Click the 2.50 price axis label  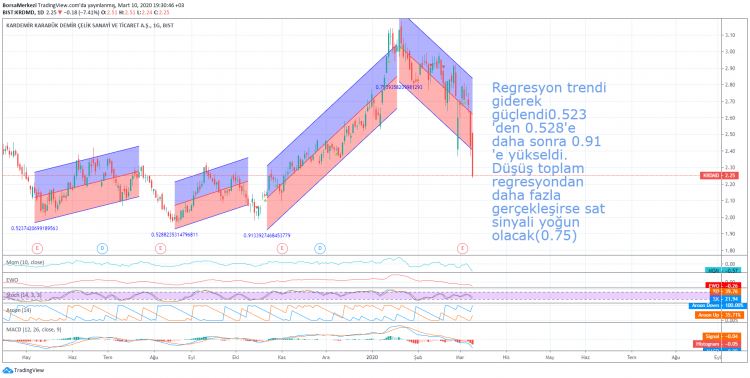(x=730, y=134)
